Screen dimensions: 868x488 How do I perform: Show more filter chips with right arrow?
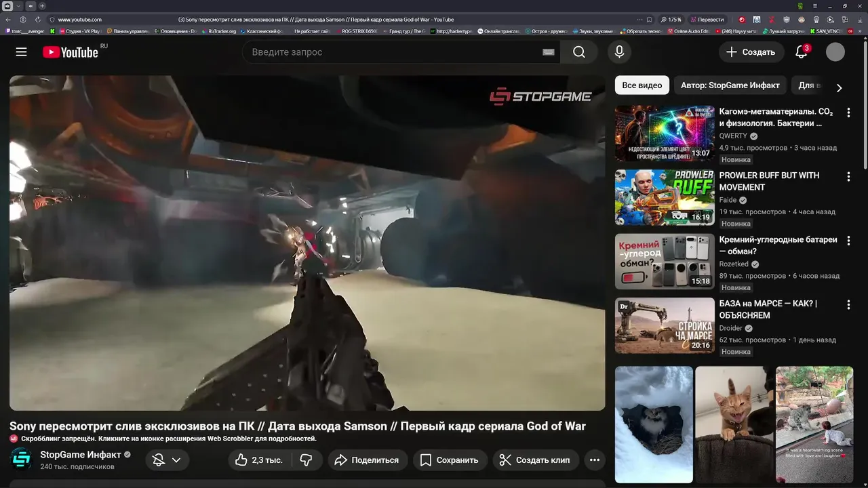pyautogui.click(x=839, y=88)
